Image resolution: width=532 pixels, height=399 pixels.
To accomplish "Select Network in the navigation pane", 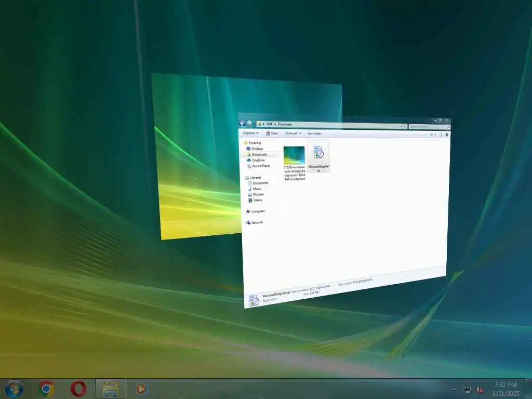I will (x=255, y=222).
